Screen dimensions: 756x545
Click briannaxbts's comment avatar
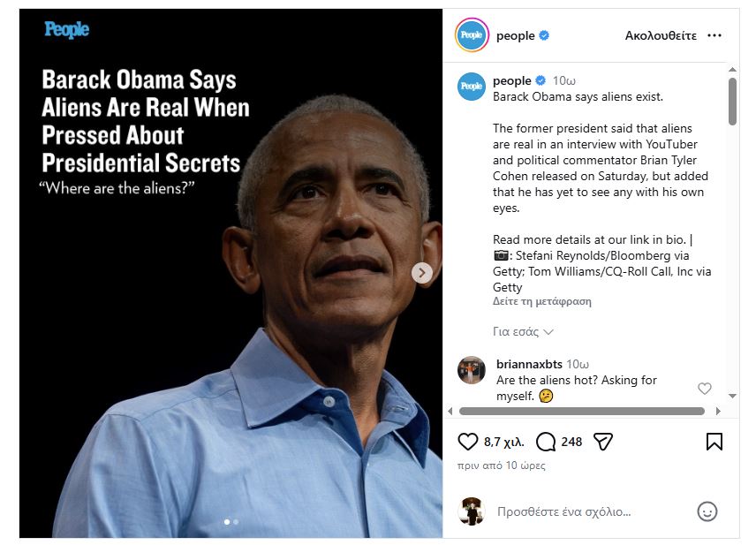[x=472, y=370]
